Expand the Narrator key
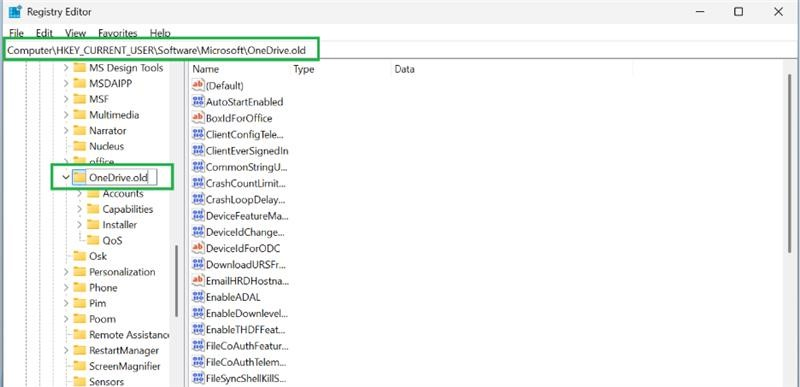The height and width of the screenshot is (387, 800). pyautogui.click(x=65, y=131)
